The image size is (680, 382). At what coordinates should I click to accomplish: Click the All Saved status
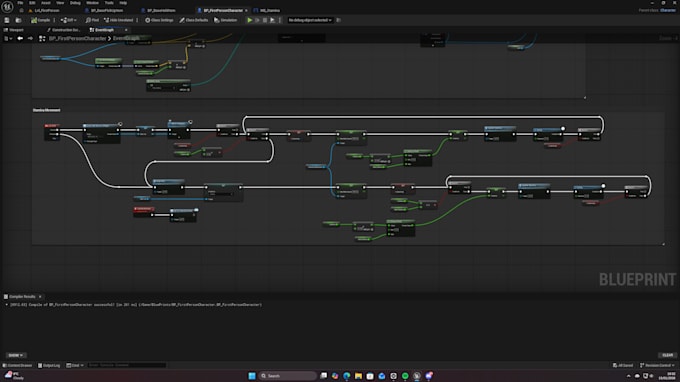tap(623, 366)
